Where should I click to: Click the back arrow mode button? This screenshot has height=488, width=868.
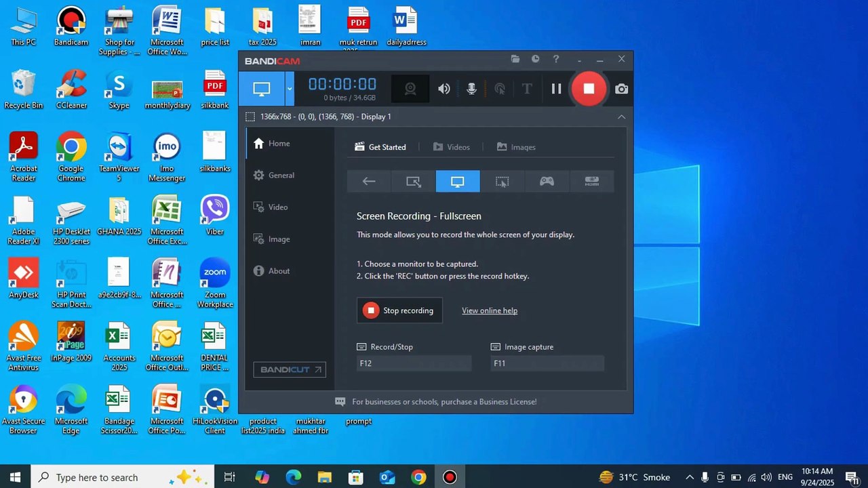369,182
